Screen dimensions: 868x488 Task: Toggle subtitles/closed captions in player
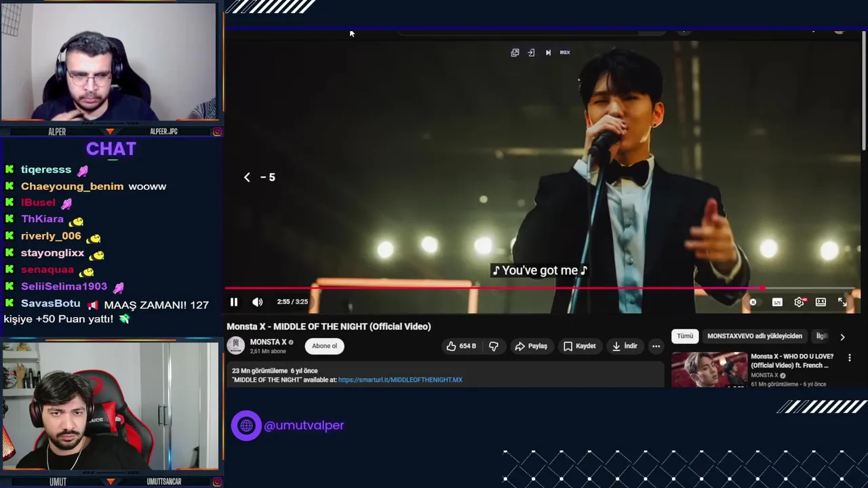[x=777, y=302]
